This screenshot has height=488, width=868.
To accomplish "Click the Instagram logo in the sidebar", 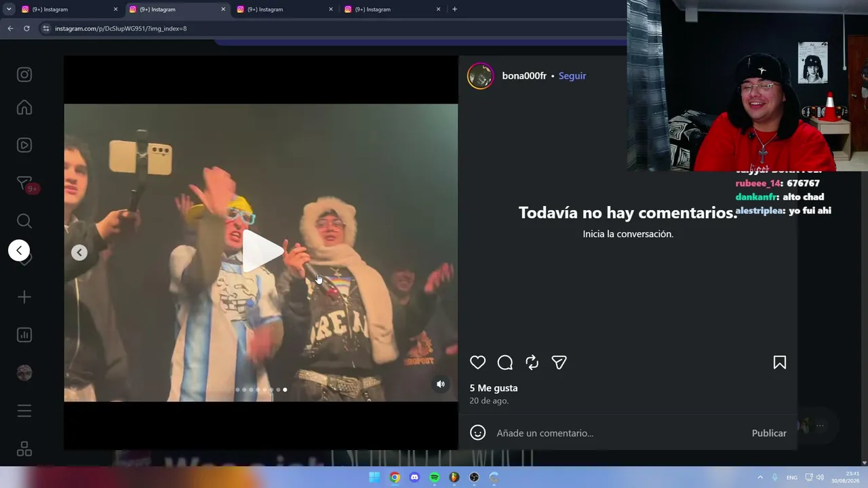I will (24, 75).
